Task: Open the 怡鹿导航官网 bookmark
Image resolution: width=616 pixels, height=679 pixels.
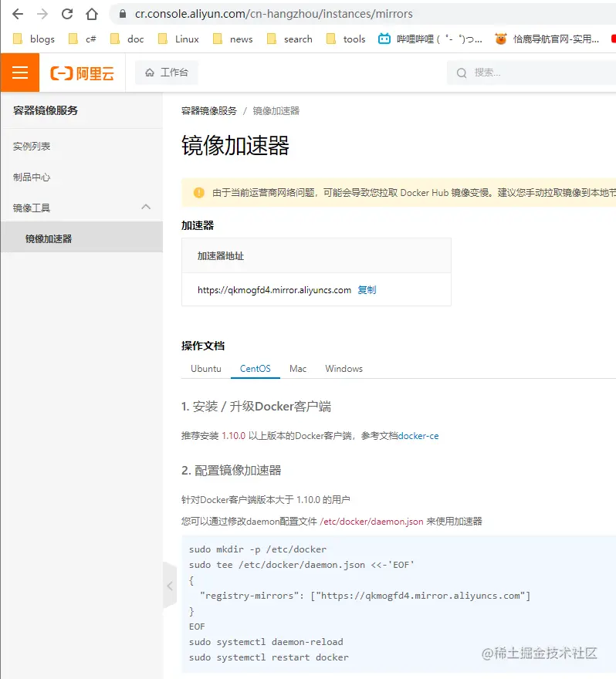Action: coord(547,39)
